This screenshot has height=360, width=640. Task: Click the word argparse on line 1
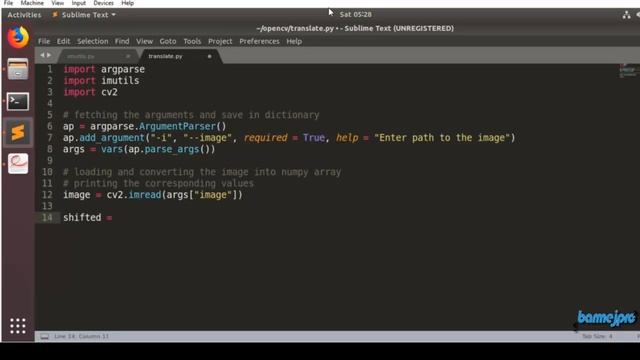pos(123,69)
